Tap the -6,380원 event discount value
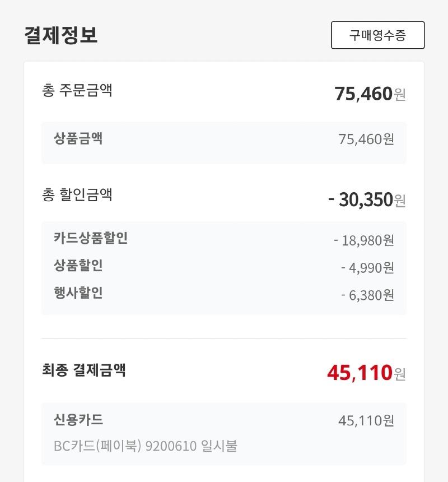Image resolution: width=448 pixels, height=482 pixels. point(367,295)
